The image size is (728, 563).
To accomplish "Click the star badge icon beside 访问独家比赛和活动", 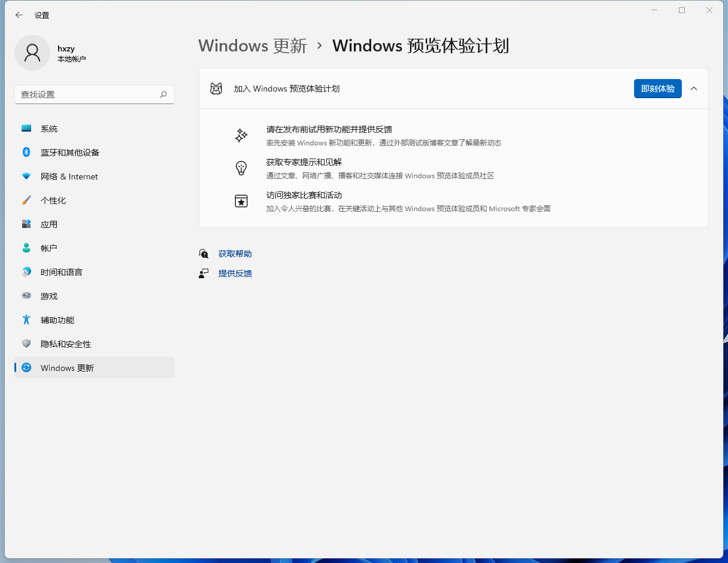I will point(241,201).
